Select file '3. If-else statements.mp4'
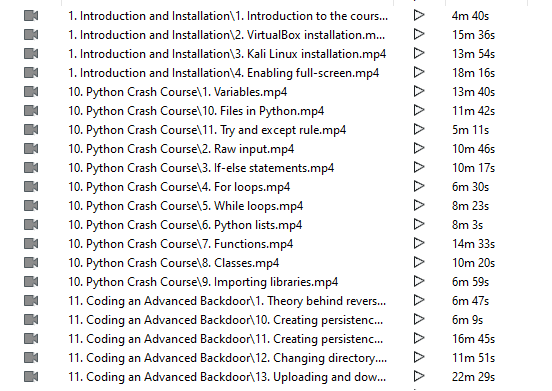 click(x=201, y=168)
